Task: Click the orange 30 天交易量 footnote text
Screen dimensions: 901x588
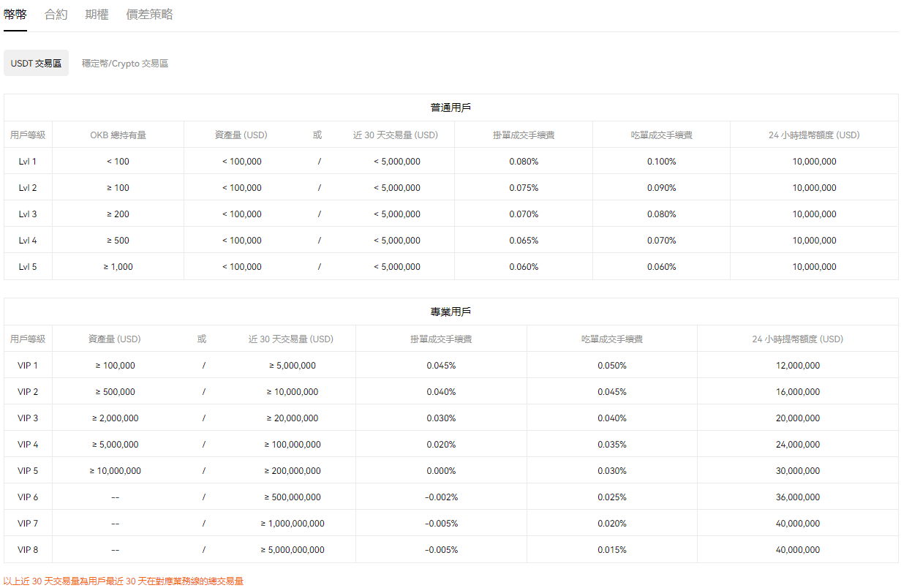Action: tap(124, 581)
